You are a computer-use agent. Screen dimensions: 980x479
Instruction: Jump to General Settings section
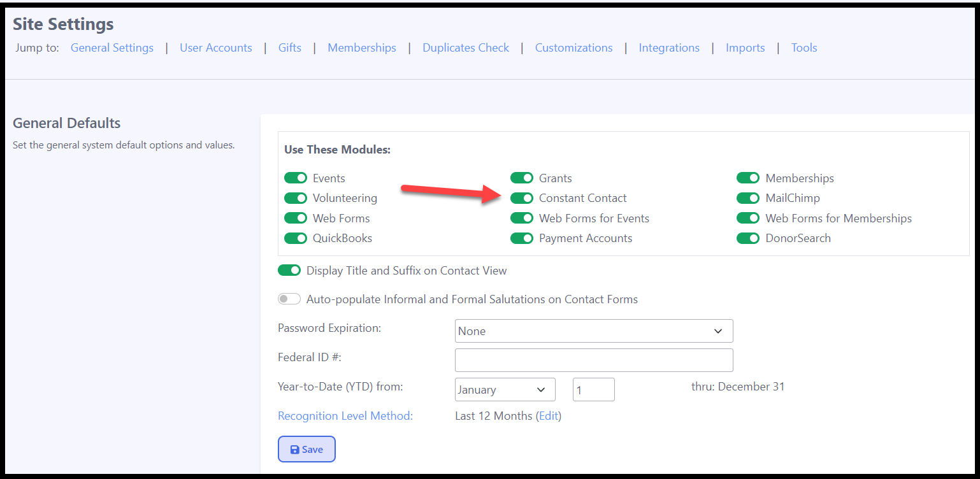pyautogui.click(x=112, y=48)
